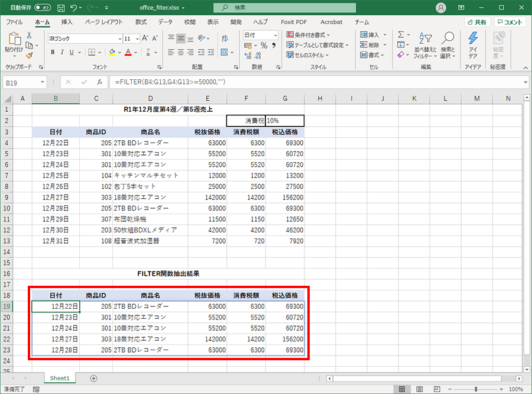Open テーブルとして書式設定 menu

[x=317, y=45]
